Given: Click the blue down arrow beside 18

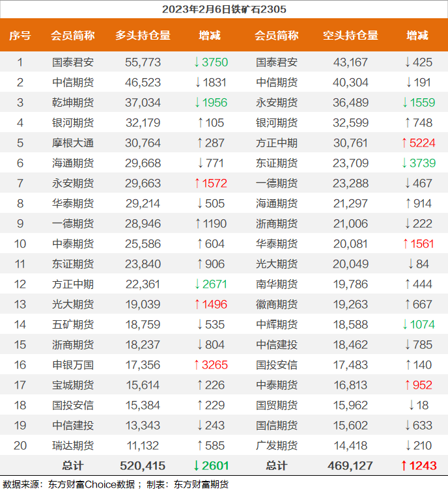Looking at the screenshot, I should (411, 405).
